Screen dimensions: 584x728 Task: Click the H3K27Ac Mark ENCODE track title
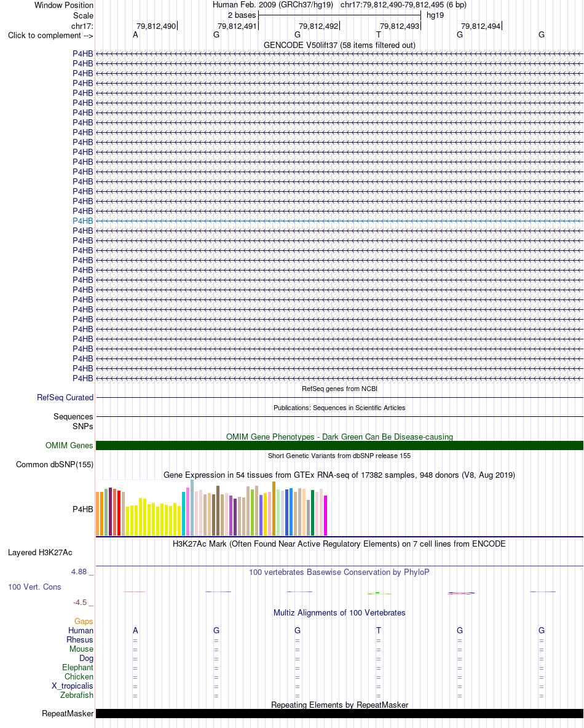point(339,544)
